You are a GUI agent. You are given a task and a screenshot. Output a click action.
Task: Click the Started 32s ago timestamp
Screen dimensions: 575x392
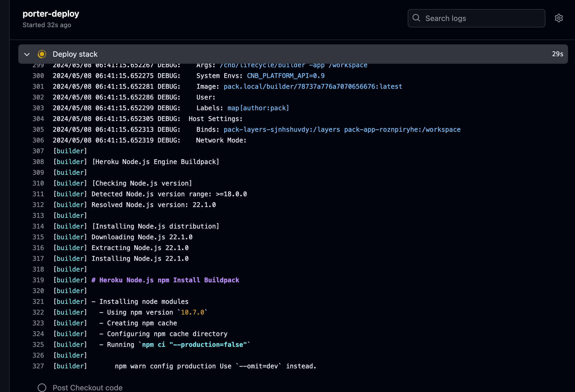click(47, 25)
